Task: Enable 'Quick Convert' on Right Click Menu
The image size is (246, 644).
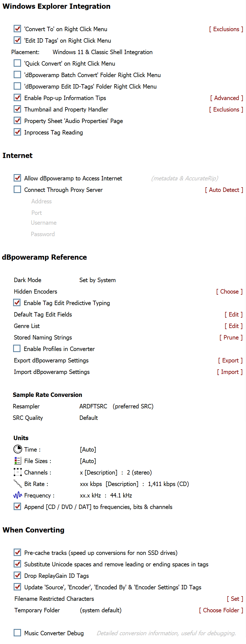Action: (x=17, y=63)
